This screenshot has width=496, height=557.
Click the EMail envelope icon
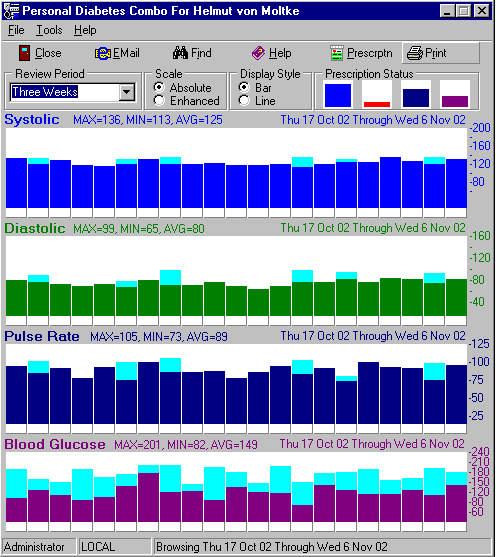103,54
